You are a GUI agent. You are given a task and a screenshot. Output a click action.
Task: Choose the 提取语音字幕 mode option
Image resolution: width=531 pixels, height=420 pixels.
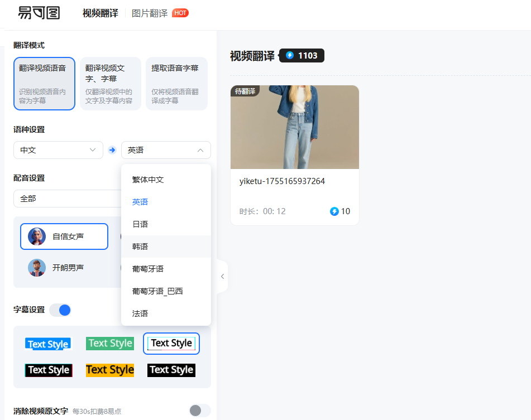pos(176,83)
